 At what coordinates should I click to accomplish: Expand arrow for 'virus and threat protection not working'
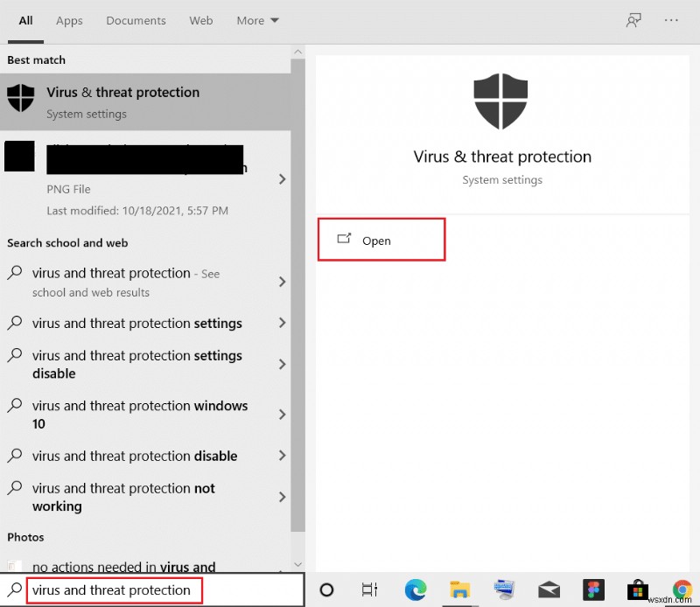pos(282,497)
